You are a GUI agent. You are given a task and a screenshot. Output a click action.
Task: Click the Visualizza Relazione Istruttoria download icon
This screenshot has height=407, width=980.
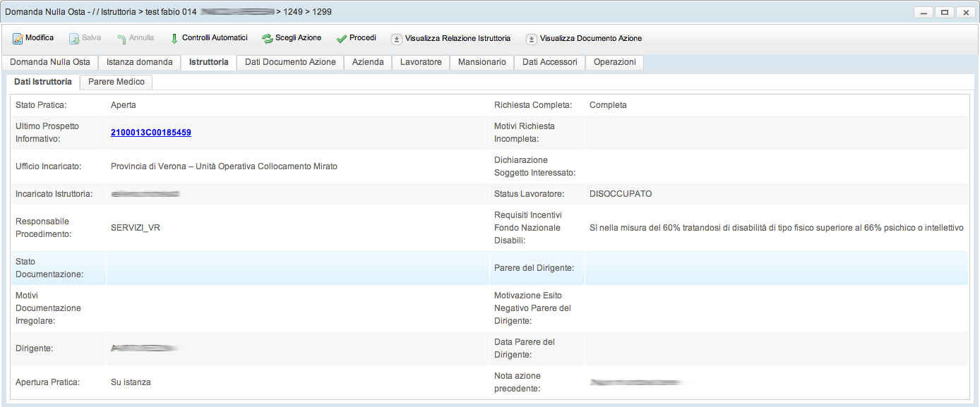tap(397, 39)
